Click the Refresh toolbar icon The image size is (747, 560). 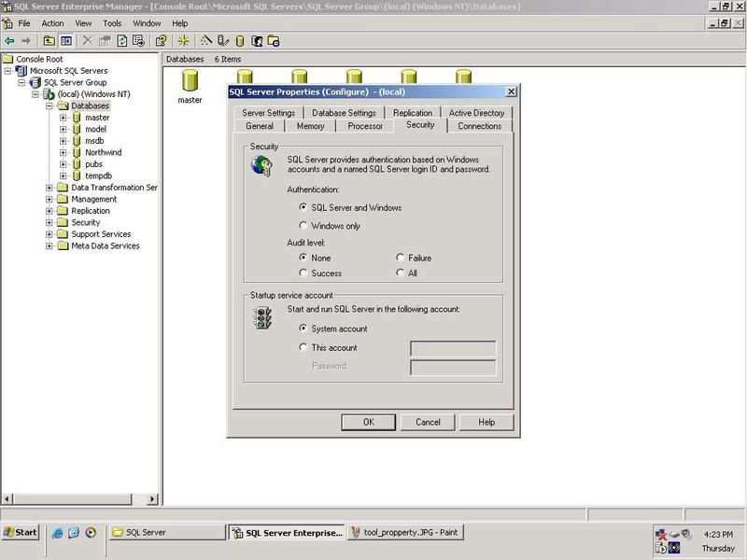pos(122,41)
